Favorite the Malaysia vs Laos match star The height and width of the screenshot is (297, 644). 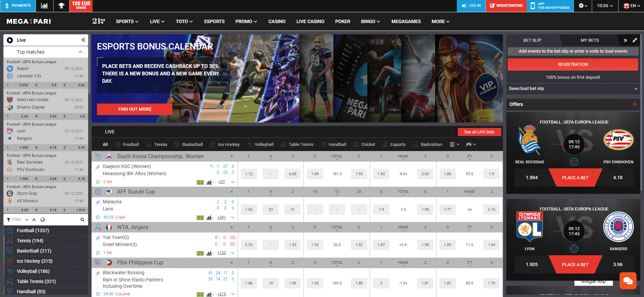coord(98,217)
